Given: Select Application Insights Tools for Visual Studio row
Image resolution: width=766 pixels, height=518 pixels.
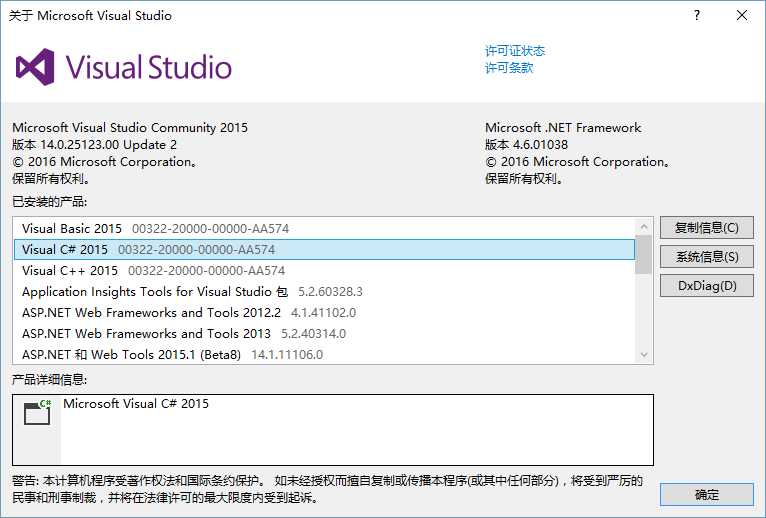Looking at the screenshot, I should [x=324, y=292].
